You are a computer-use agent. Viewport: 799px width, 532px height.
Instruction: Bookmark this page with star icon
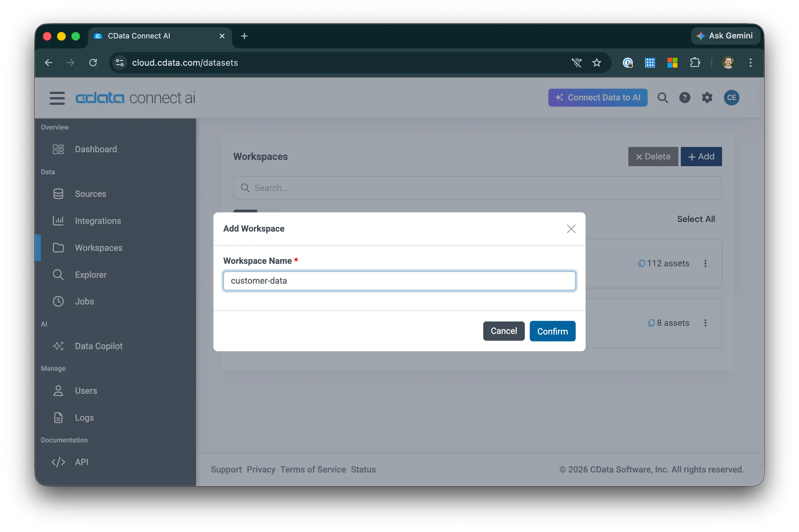coord(596,63)
